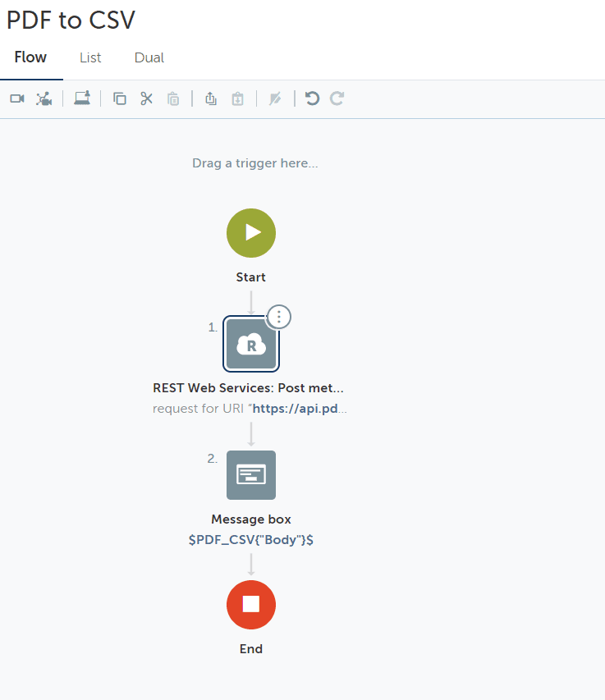Viewport: 605px width, 700px height.
Task: Select the Flow view tab
Action: (30, 57)
